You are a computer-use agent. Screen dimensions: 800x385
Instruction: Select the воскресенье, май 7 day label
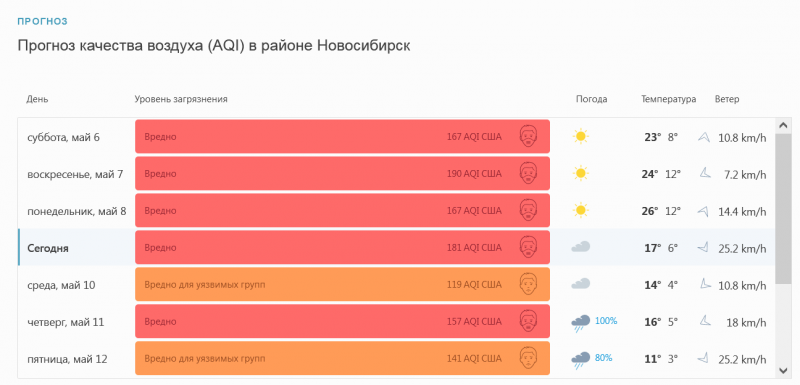pyautogui.click(x=76, y=174)
